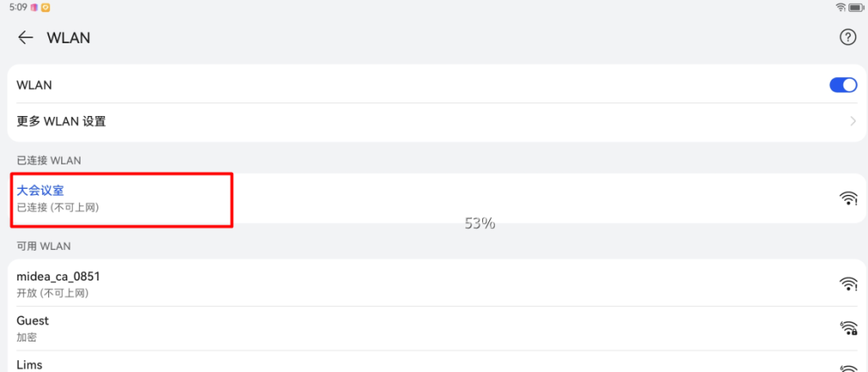The width and height of the screenshot is (868, 372).
Task: Tap the WLAN page title
Action: coord(69,37)
